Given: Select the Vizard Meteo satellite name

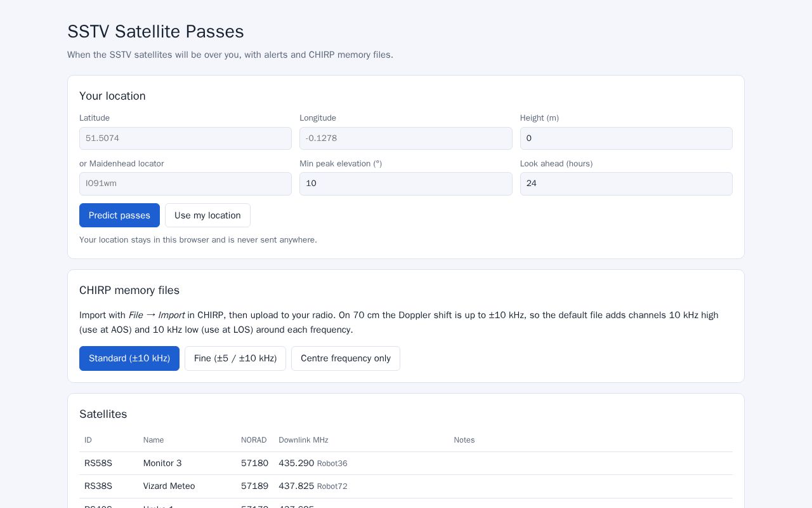Looking at the screenshot, I should pyautogui.click(x=169, y=486).
